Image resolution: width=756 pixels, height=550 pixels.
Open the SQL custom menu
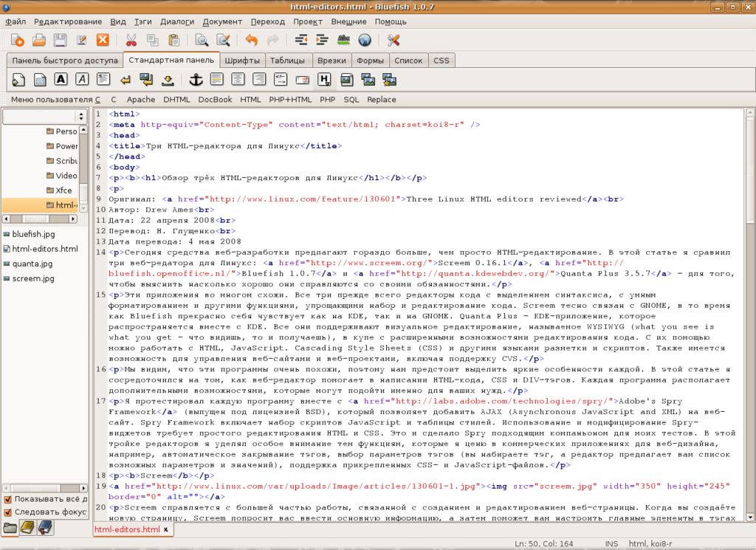click(x=351, y=100)
